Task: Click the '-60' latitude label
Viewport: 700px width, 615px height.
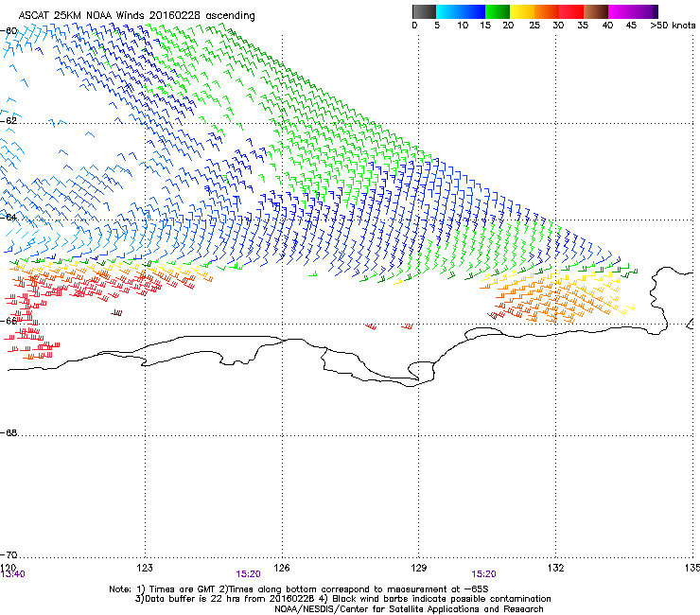Action: coord(9,31)
